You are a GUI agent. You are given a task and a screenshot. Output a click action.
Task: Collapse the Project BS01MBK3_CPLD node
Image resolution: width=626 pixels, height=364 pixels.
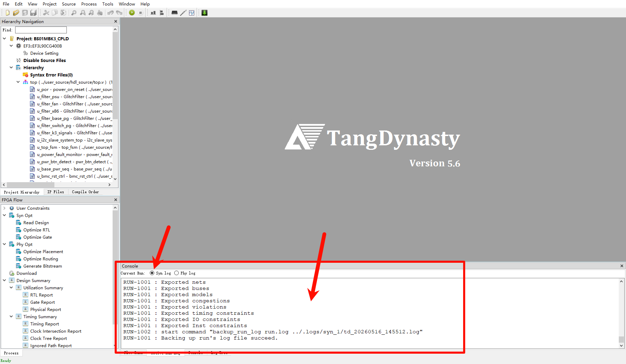pyautogui.click(x=4, y=39)
